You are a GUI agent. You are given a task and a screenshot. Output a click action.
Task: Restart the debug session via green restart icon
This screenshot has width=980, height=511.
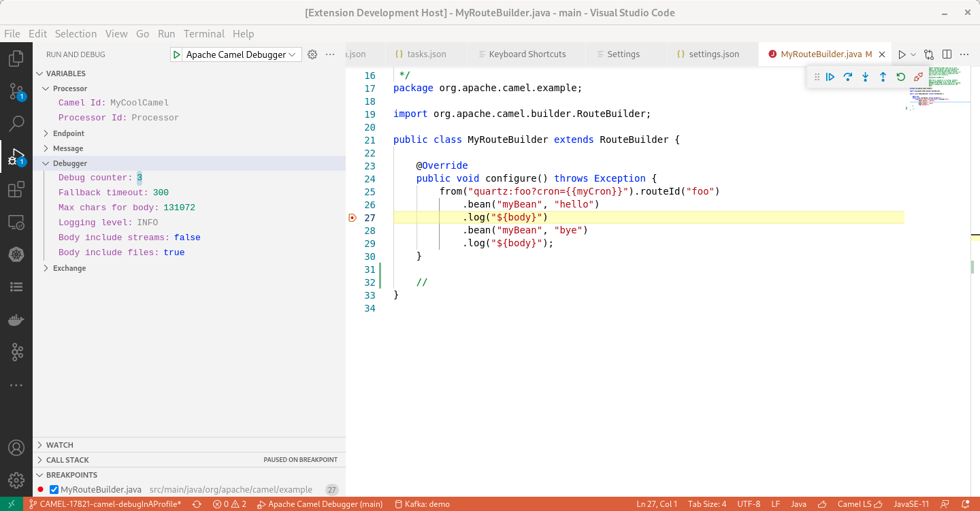point(900,77)
